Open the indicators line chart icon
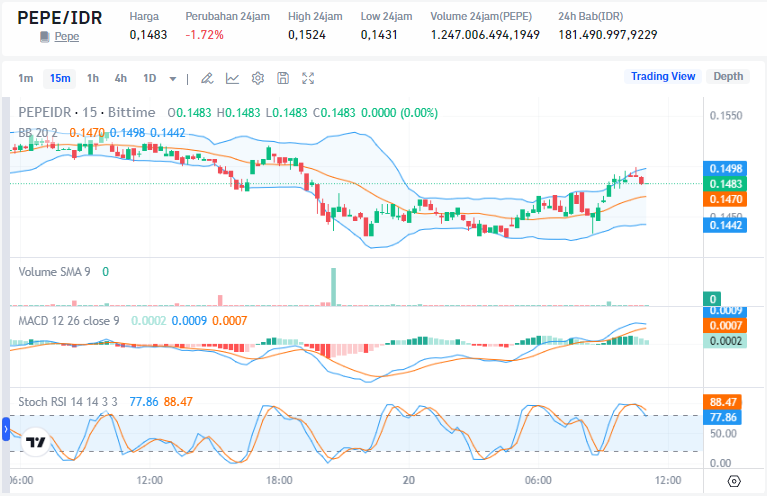Image resolution: width=767 pixels, height=496 pixels. [232, 78]
